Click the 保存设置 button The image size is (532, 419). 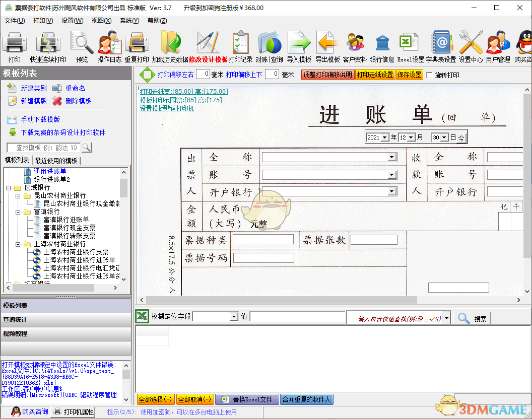click(409, 75)
